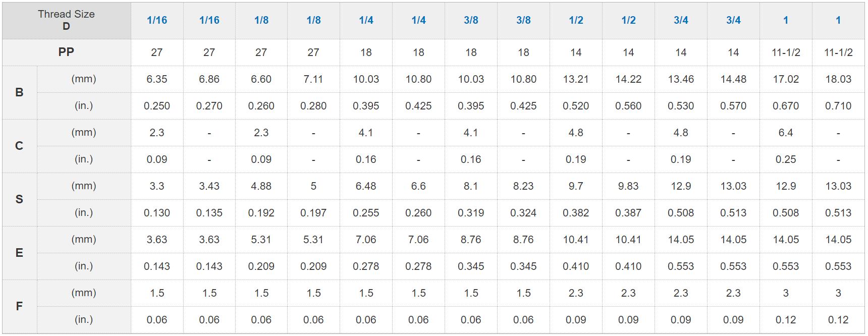Select the 4.88 mm S value cell
Viewport: 868px width, 336px height.
coord(261,186)
